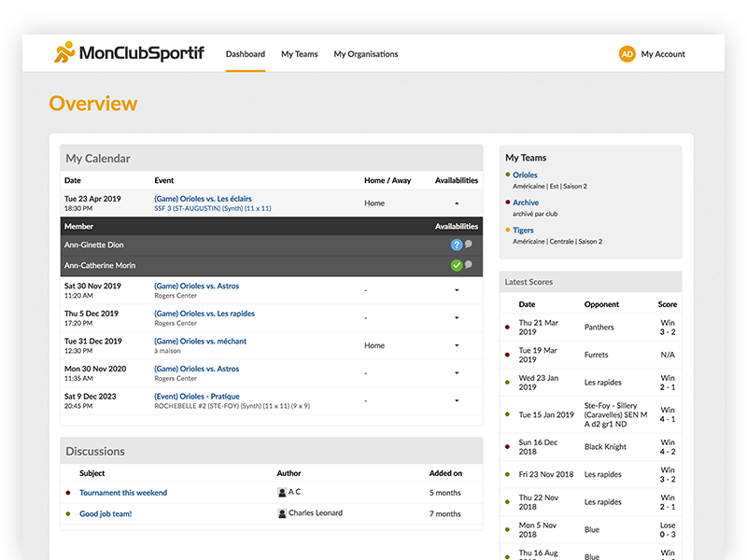Click Ste-Foy - Sillery (Caravelles) opponent cell
The image size is (747, 560).
click(615, 414)
